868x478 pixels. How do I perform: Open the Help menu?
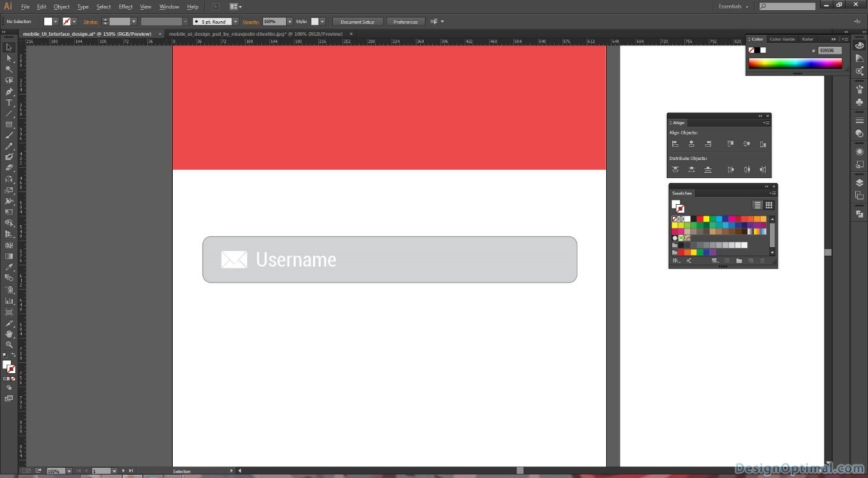tap(193, 7)
